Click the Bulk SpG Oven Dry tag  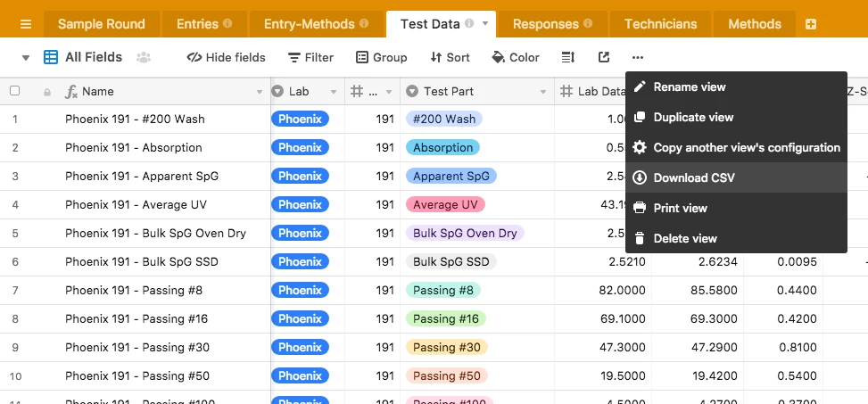click(x=465, y=233)
